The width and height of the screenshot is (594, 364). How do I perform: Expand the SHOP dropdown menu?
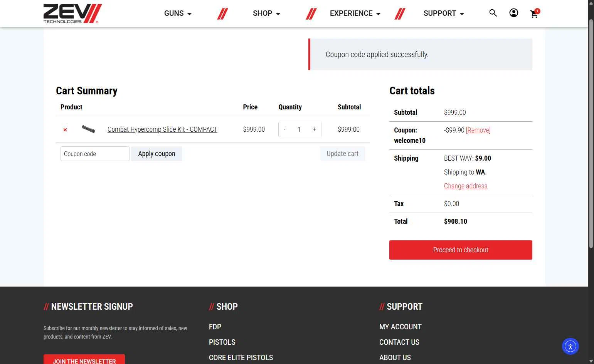[267, 13]
